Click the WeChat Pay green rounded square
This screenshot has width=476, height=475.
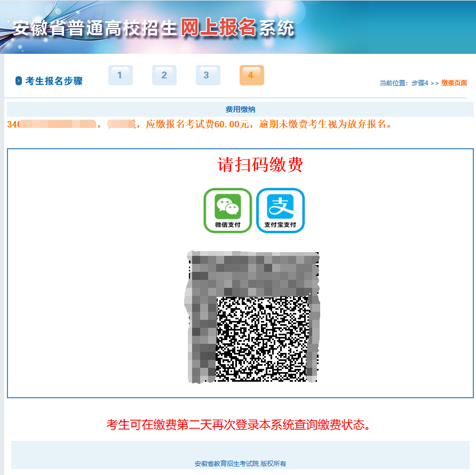pyautogui.click(x=227, y=211)
